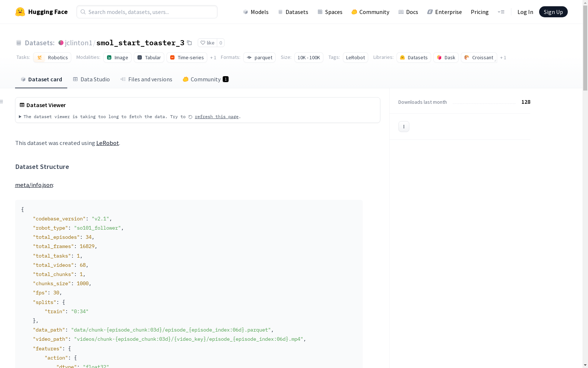Select the parquet format tag
588x368 pixels.
pyautogui.click(x=259, y=57)
